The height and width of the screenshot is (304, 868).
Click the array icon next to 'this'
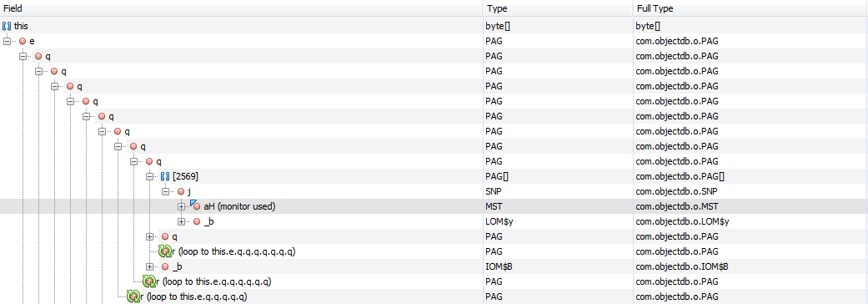8,26
